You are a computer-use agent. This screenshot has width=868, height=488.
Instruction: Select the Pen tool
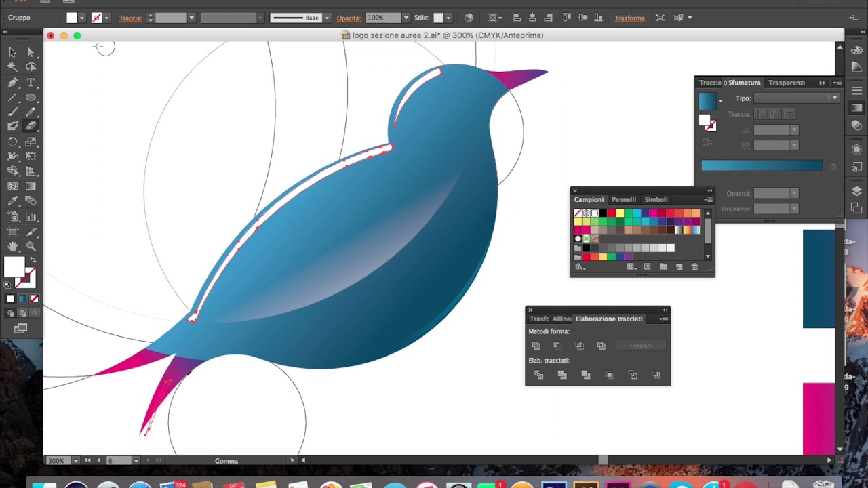click(x=13, y=83)
